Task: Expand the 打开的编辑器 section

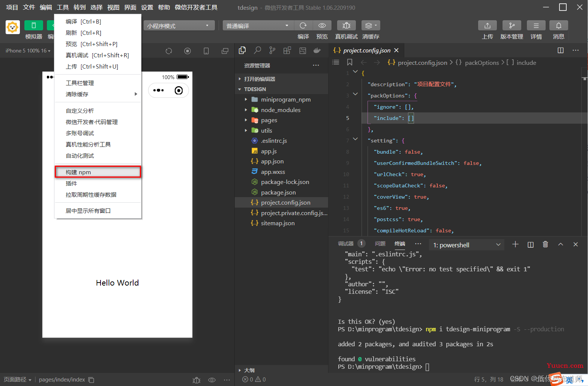Action: pyautogui.click(x=259, y=79)
